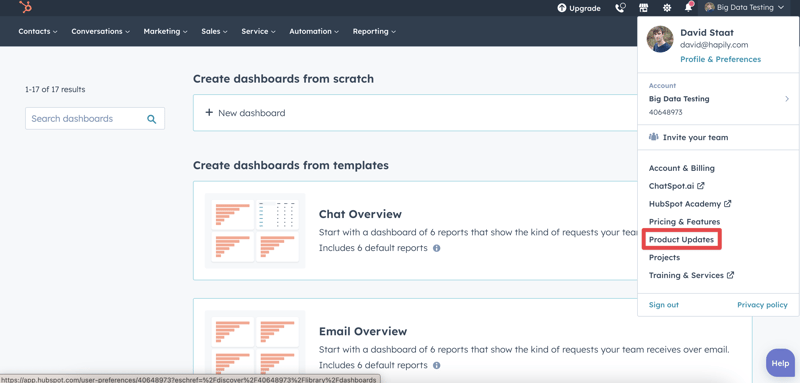Open Profile & Preferences link

720,59
